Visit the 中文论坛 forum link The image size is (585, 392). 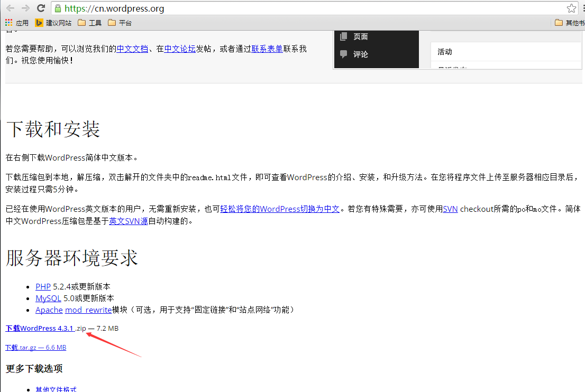[180, 49]
